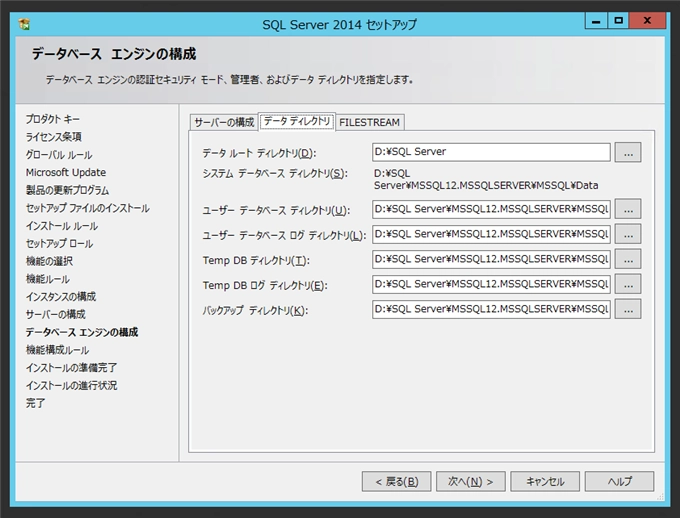Screen dimensions: 680x518
Task: Click the セットアップ ファイルのインストール step
Action: coord(88,208)
